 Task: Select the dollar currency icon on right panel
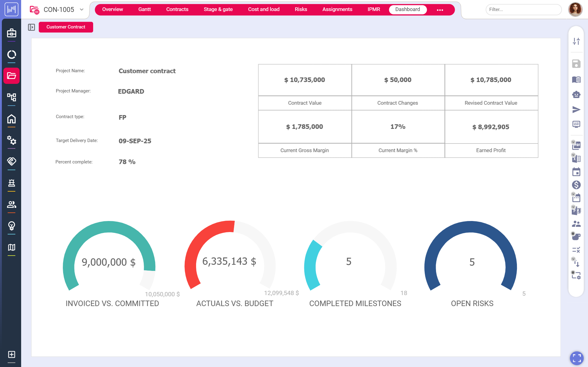[x=576, y=185]
